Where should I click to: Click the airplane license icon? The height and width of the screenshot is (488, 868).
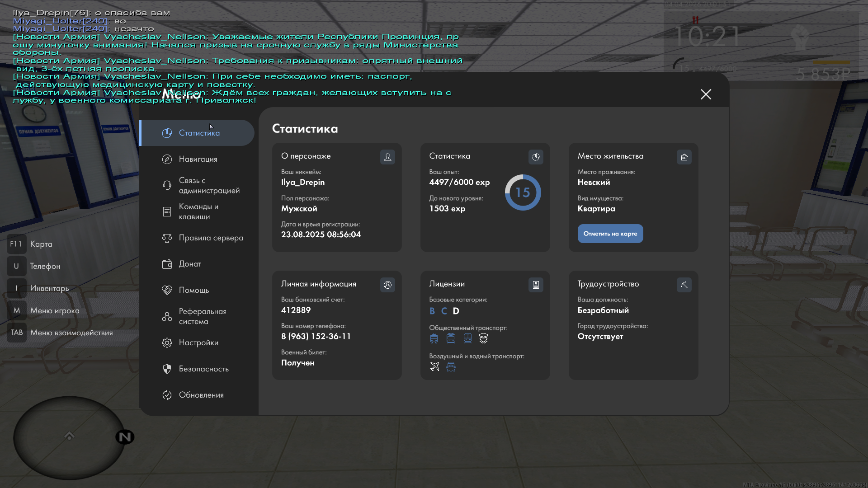point(434,366)
